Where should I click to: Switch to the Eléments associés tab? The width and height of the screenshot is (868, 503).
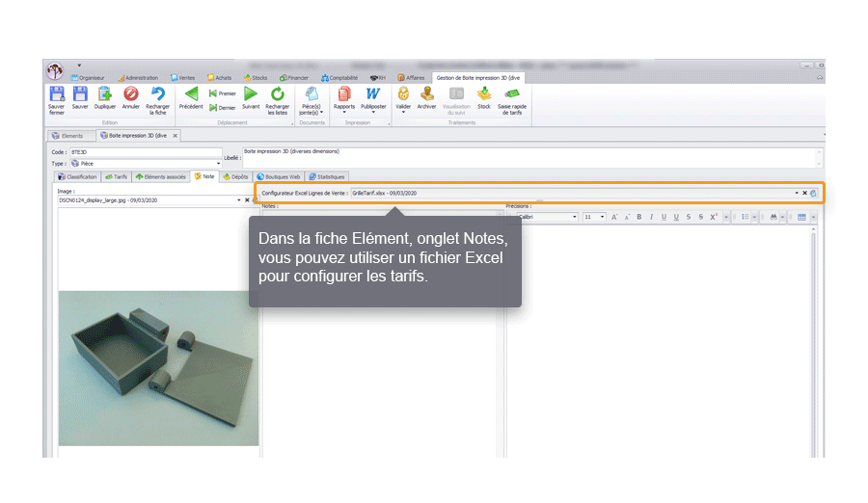click(160, 177)
